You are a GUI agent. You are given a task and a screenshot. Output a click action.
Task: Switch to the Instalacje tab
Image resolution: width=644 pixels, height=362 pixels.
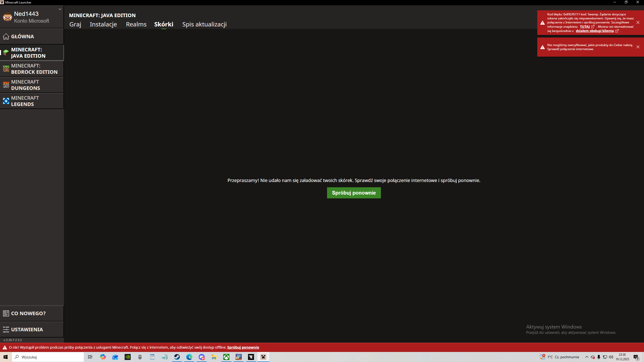[103, 24]
